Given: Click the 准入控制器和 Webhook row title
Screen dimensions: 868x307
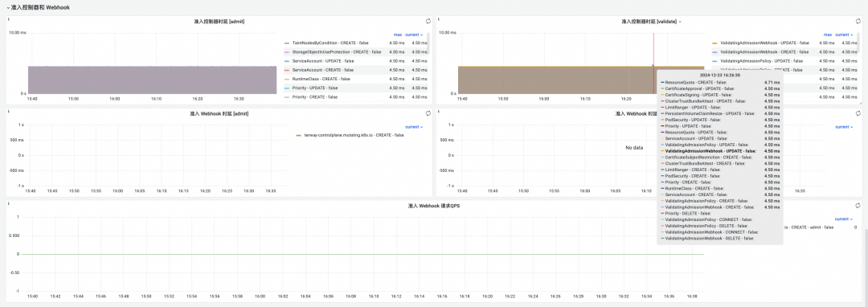Looking at the screenshot, I should tap(40, 7).
